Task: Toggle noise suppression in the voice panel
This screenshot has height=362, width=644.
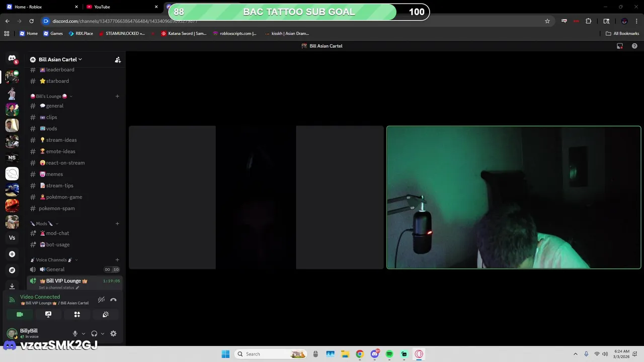Action: (x=101, y=300)
